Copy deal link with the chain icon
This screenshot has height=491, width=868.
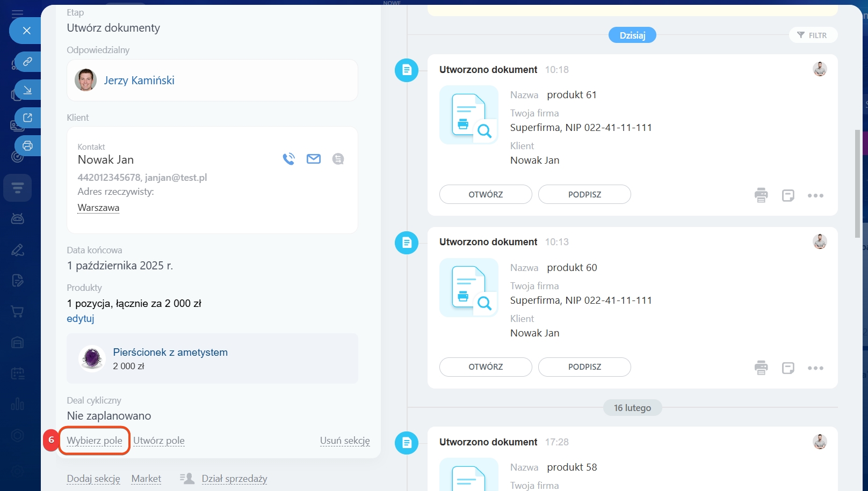coord(27,62)
